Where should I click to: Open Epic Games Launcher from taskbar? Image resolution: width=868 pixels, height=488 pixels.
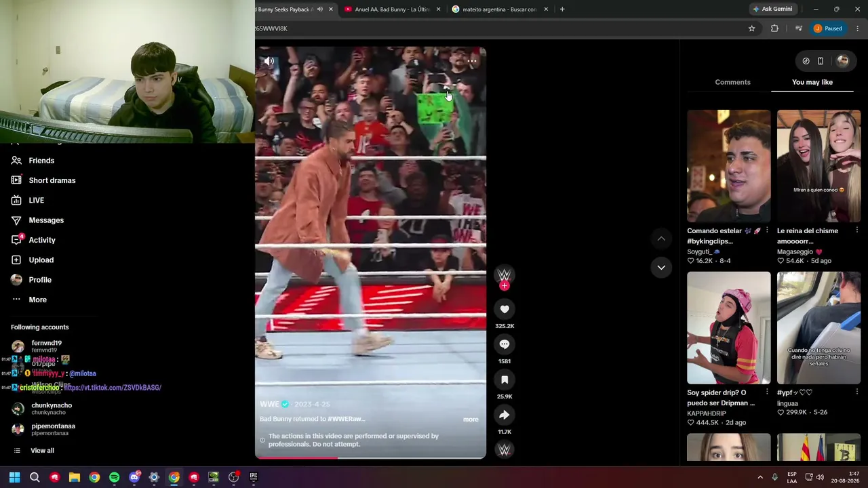tap(254, 477)
